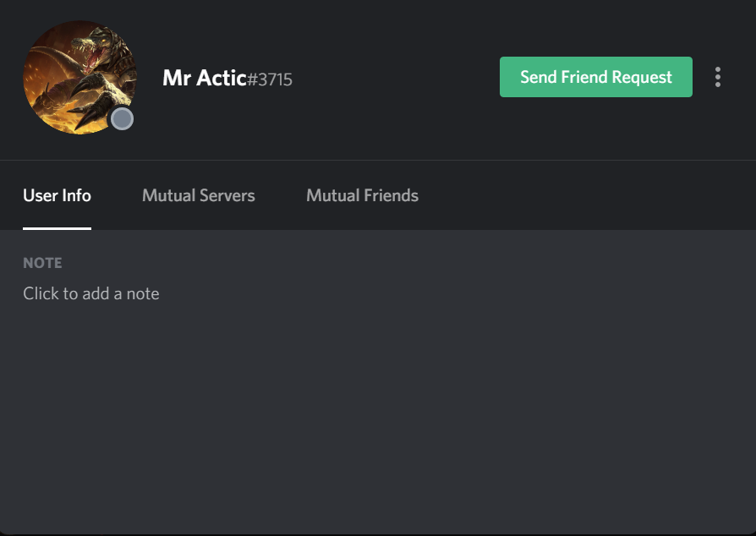Image resolution: width=756 pixels, height=536 pixels.
Task: Click the NOTE section heading
Action: pos(42,263)
